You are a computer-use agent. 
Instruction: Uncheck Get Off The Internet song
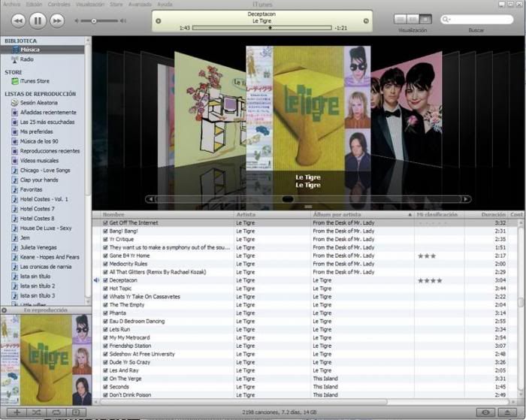point(105,223)
